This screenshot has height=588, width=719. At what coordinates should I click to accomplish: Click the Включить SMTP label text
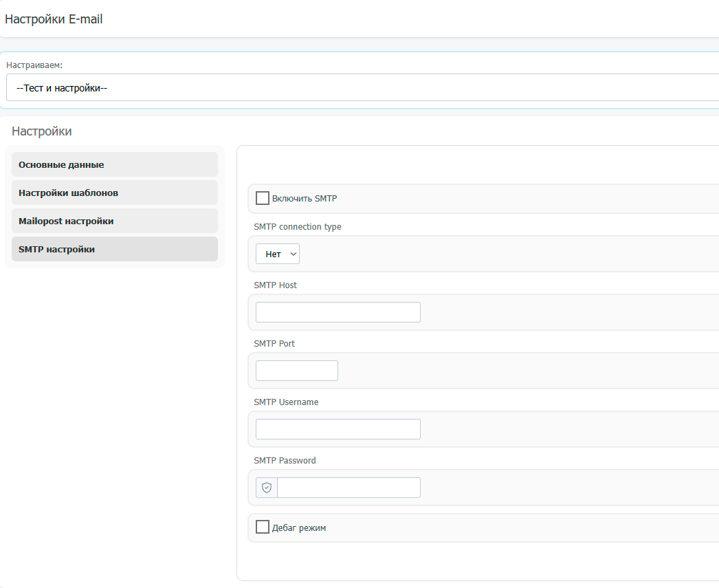pyautogui.click(x=305, y=199)
